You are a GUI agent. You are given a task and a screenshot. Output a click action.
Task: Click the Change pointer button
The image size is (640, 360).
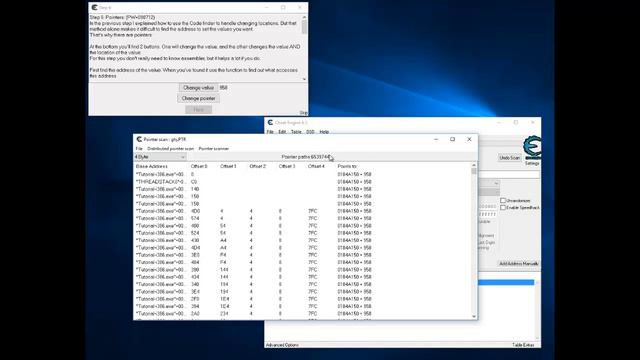click(x=198, y=98)
